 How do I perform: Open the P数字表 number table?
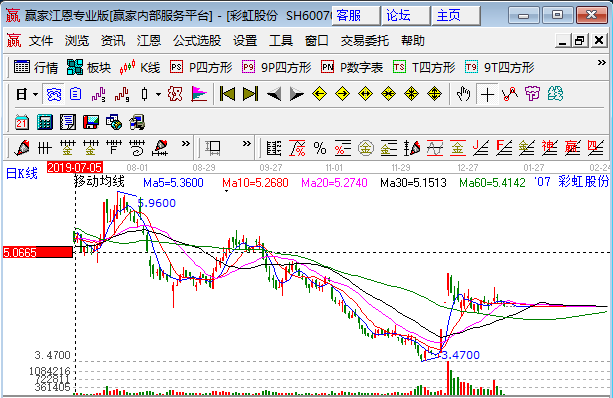click(x=352, y=67)
